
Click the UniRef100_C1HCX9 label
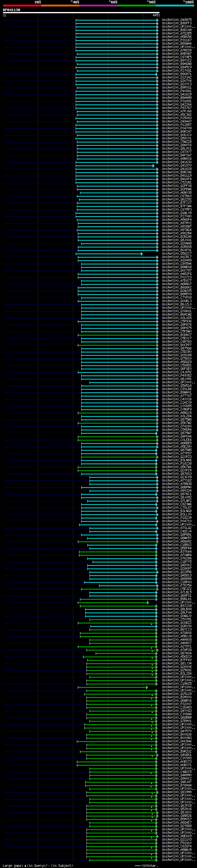click(177, 403)
